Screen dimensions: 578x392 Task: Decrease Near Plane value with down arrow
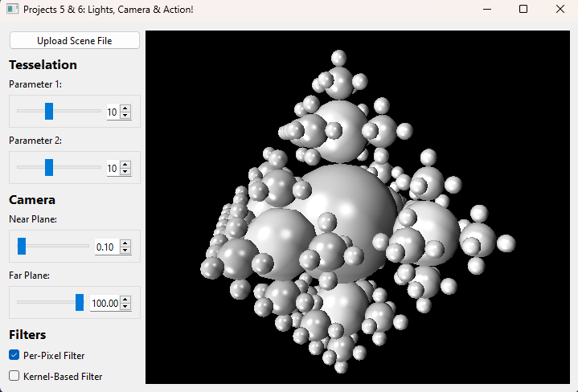coord(125,250)
